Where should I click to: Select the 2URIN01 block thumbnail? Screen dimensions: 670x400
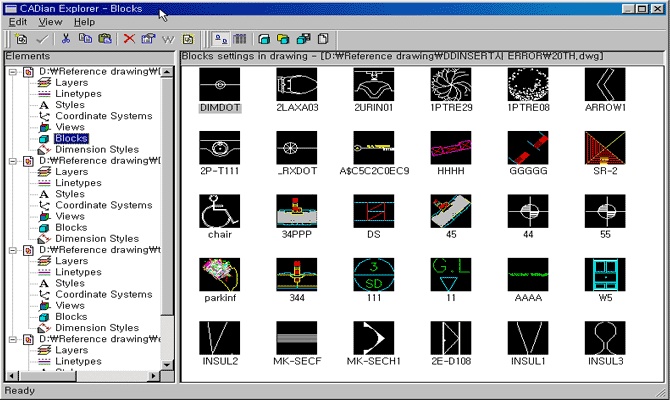coord(374,85)
